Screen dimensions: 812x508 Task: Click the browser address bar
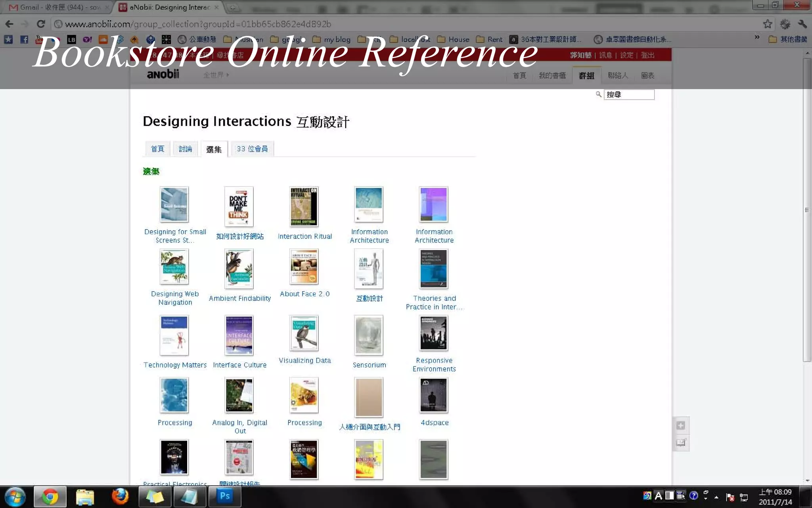pyautogui.click(x=404, y=24)
